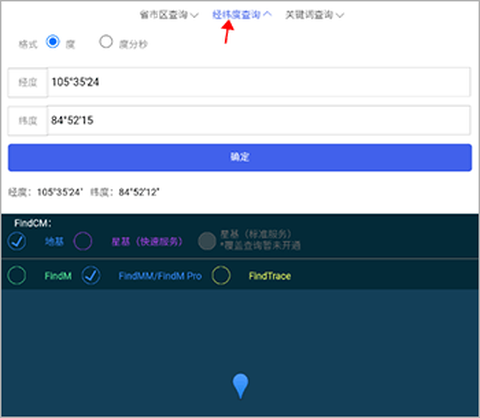Click the blue location pin on map
The width and height of the screenshot is (480, 418).
(x=240, y=386)
